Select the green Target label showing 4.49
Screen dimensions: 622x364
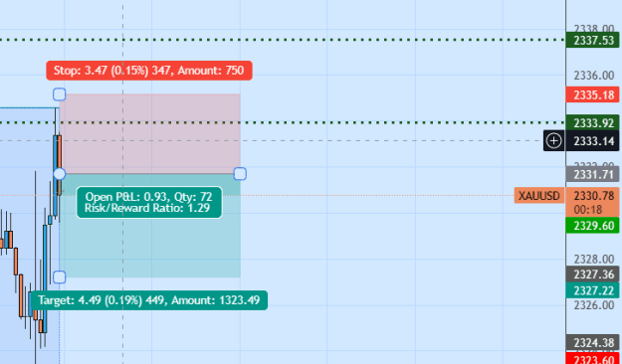[x=149, y=300]
